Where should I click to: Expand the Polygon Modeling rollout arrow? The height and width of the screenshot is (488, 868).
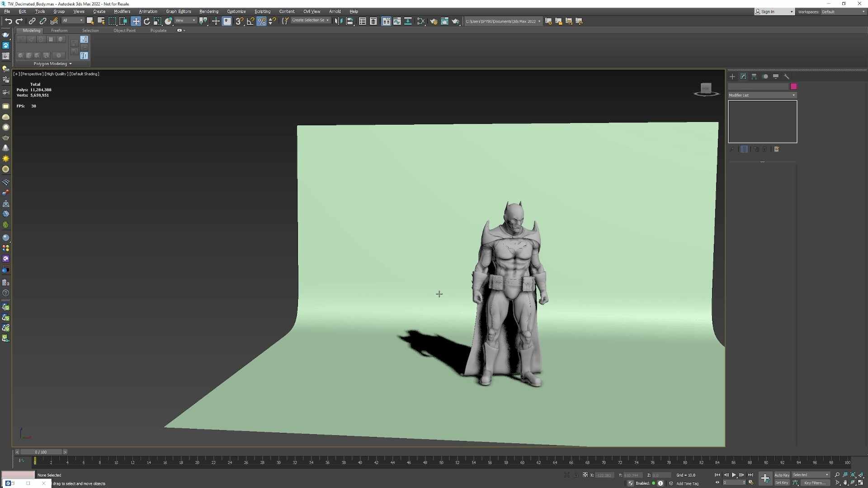71,64
